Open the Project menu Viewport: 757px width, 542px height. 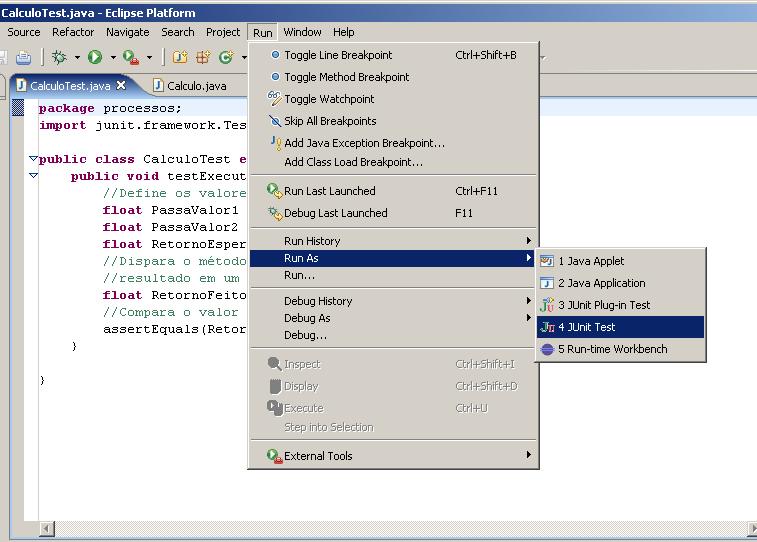(223, 32)
